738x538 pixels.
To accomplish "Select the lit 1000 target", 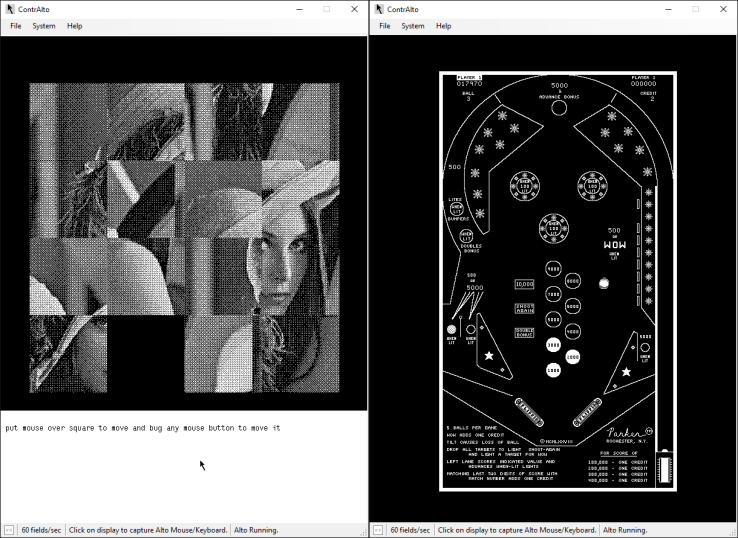I will click(553, 370).
